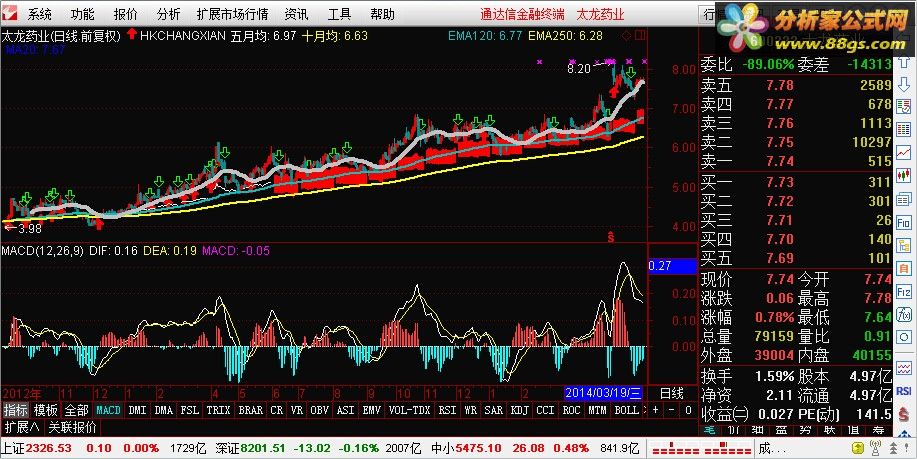Click 深证 index value 8201.51
This screenshot has height=459, width=917.
(263, 448)
